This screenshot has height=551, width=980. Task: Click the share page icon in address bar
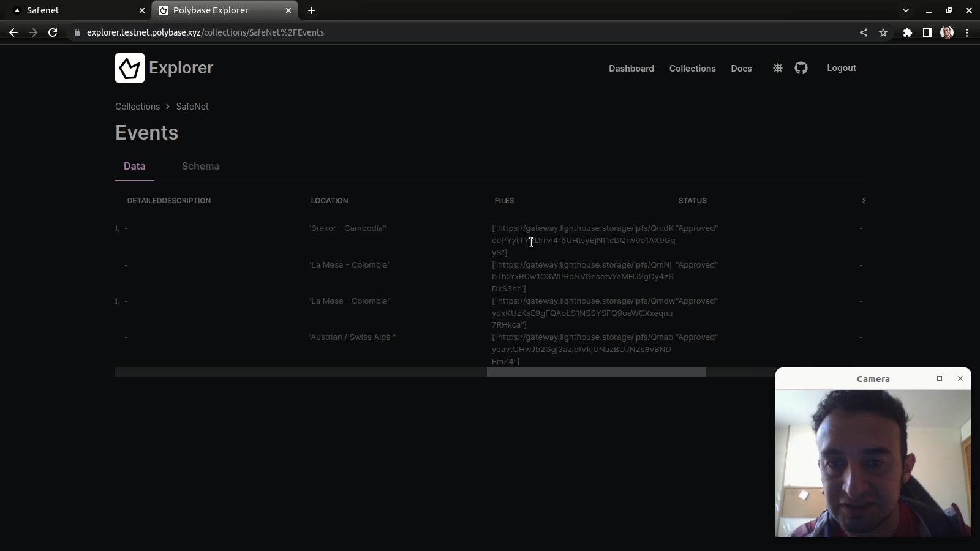864,32
